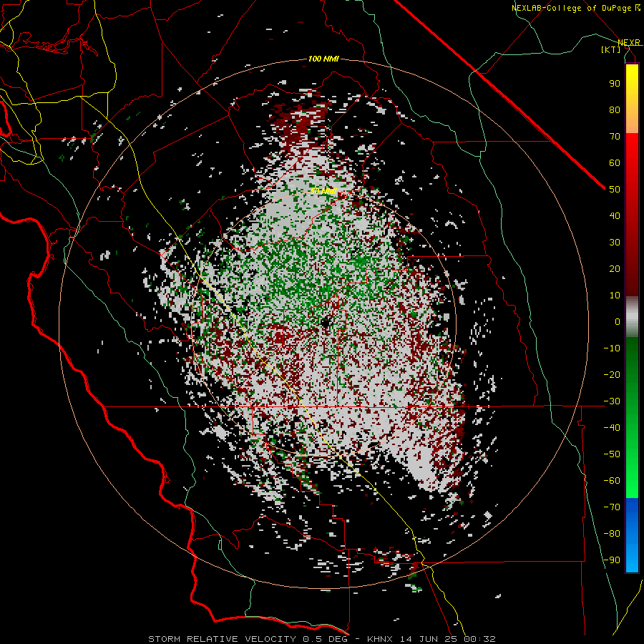644x644 pixels.
Task: Click the gray zero-velocity segment of color bar
Action: tap(632, 317)
